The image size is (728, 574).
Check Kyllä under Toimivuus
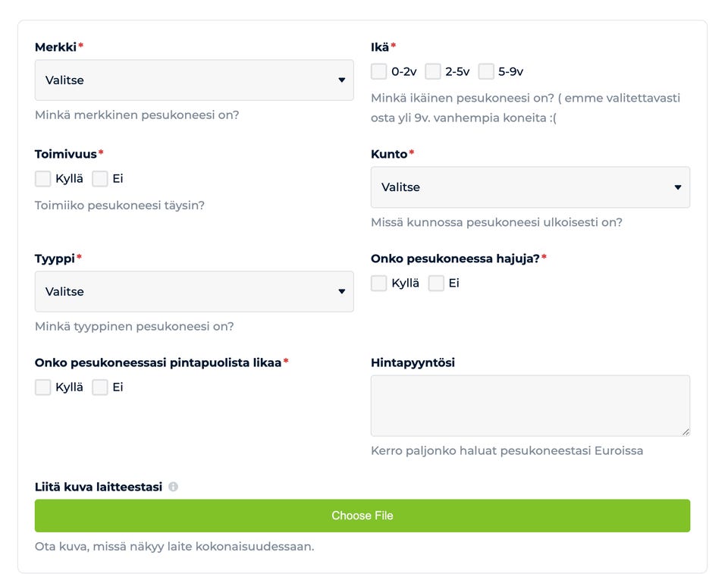[x=43, y=179]
